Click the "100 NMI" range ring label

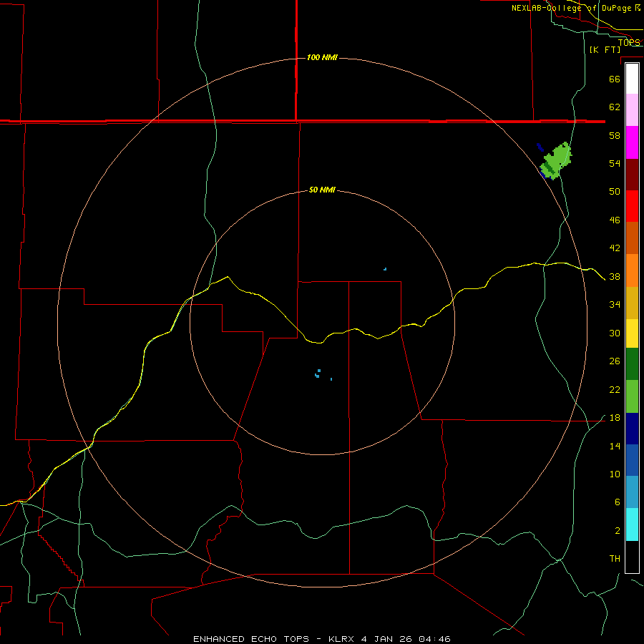322,57
